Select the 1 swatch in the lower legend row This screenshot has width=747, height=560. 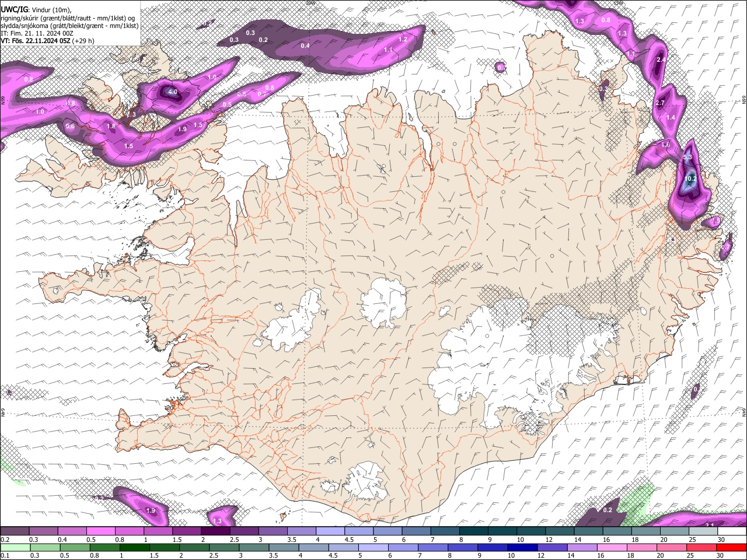tap(134, 547)
